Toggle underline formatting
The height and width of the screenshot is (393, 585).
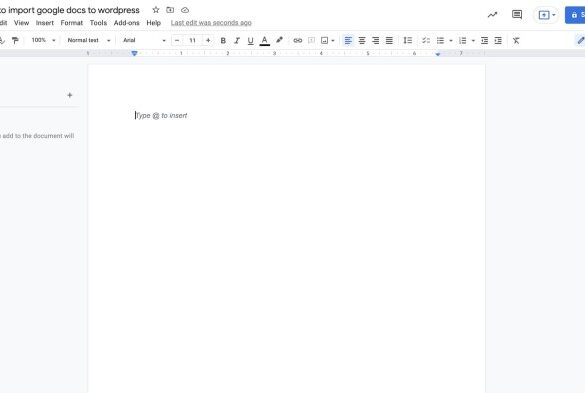[250, 40]
